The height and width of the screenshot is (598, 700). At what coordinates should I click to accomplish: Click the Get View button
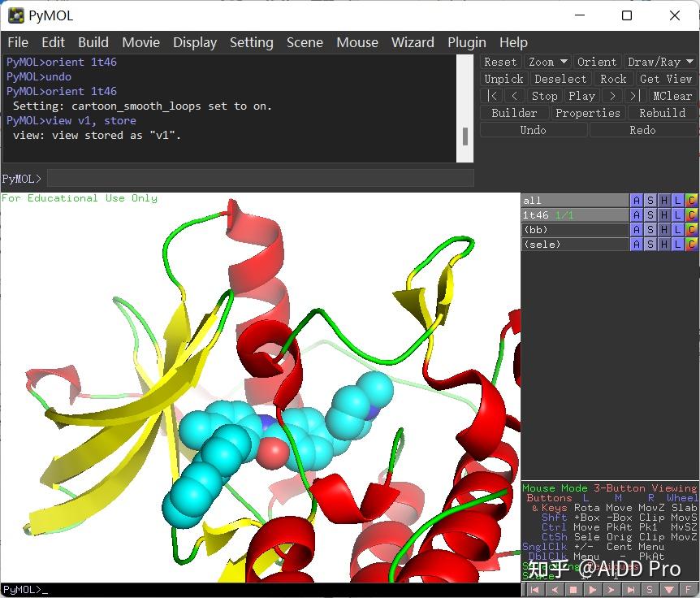tap(665, 79)
